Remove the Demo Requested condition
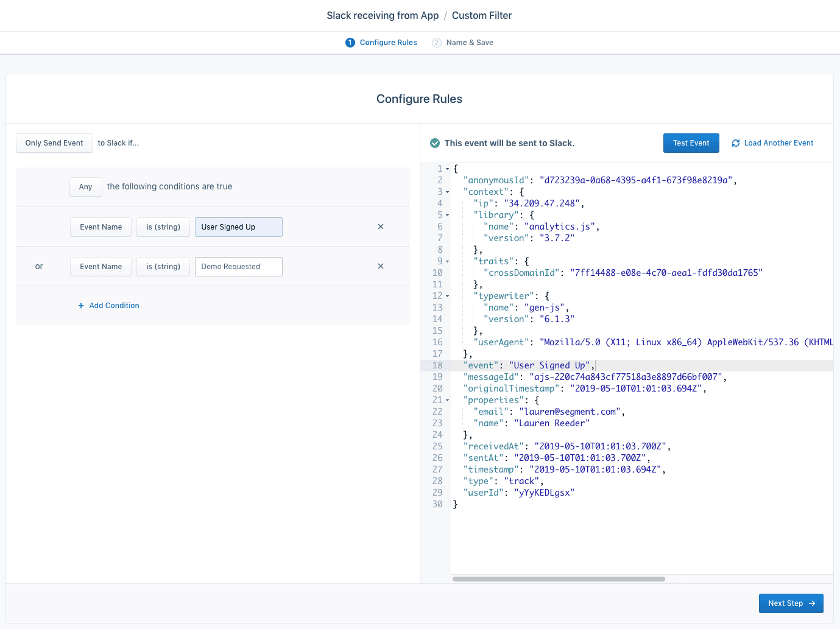Image resolution: width=840 pixels, height=629 pixels. click(380, 266)
